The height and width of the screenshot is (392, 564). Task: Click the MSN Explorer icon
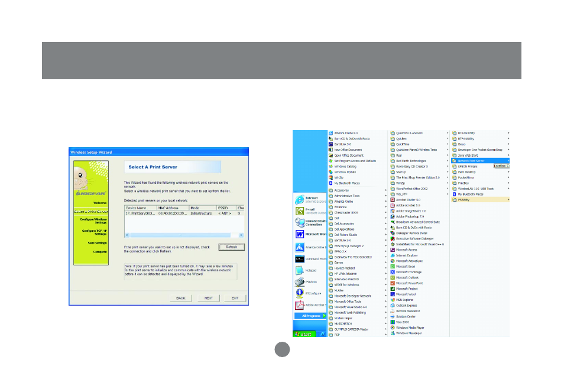click(x=393, y=300)
